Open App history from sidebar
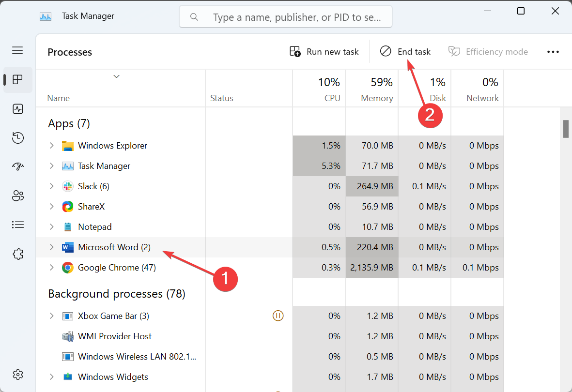Viewport: 572px width, 392px height. (18, 138)
